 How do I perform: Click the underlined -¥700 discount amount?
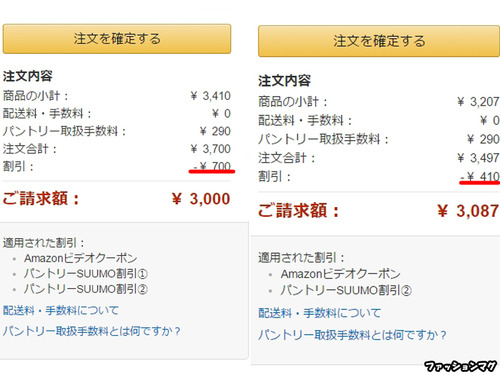(x=212, y=166)
